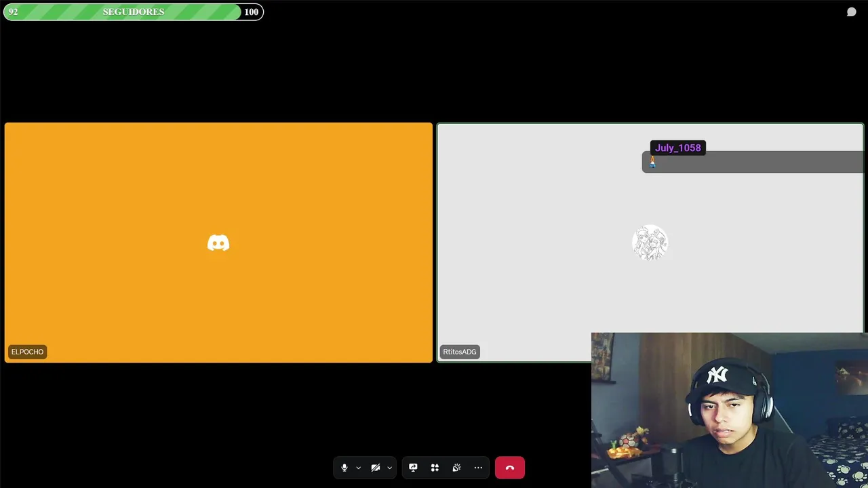Open more options three-dots menu
The height and width of the screenshot is (488, 868).
tap(478, 468)
